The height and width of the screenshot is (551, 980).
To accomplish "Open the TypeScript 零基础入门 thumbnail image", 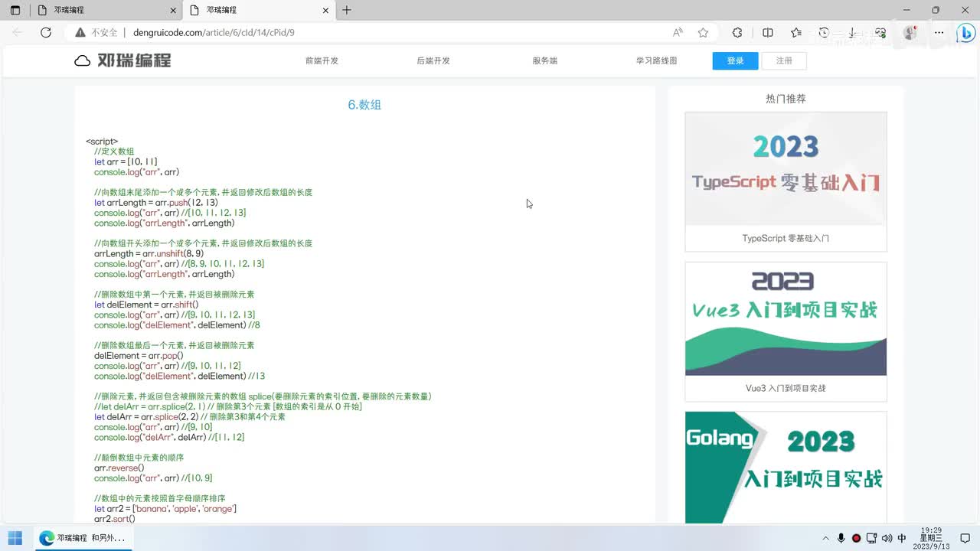I will (786, 168).
